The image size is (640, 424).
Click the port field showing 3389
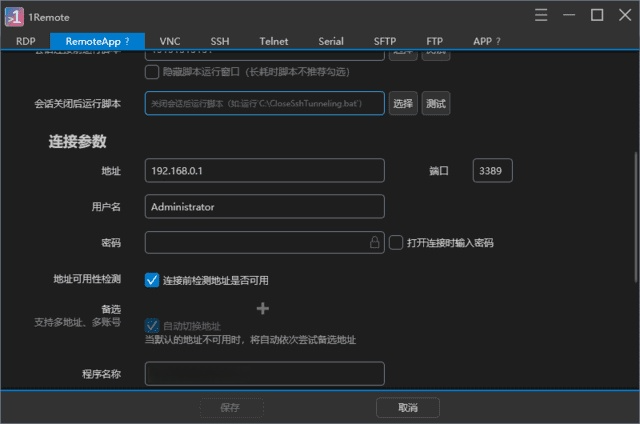492,171
